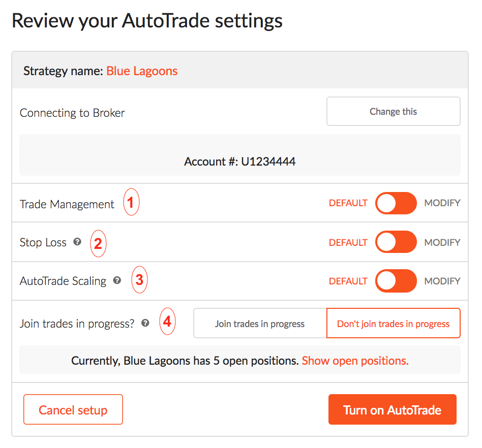The image size is (482, 448).
Task: Click the red circled number 1 marker
Action: 131,202
